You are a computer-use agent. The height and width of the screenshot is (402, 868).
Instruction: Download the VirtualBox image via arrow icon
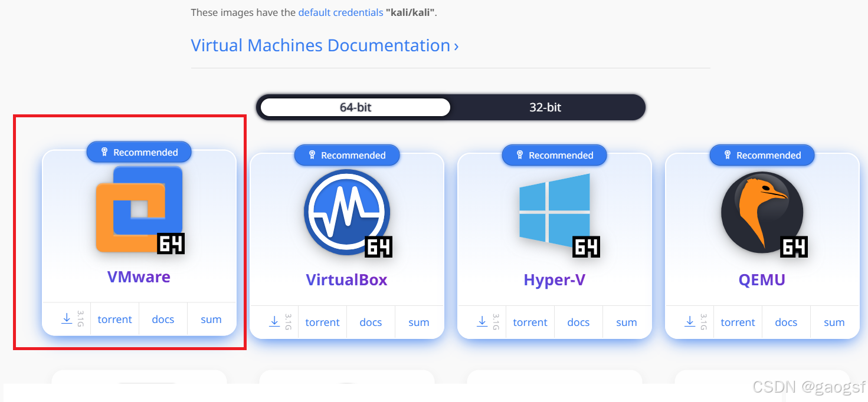tap(274, 322)
